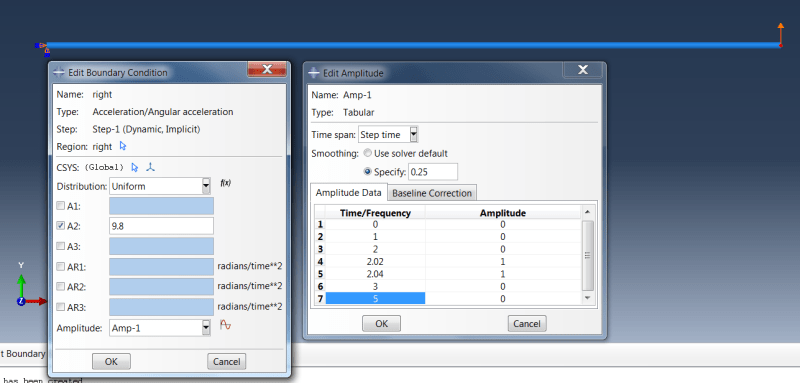The width and height of the screenshot is (800, 383).
Task: Select the Amplitude column header
Action: (x=503, y=213)
